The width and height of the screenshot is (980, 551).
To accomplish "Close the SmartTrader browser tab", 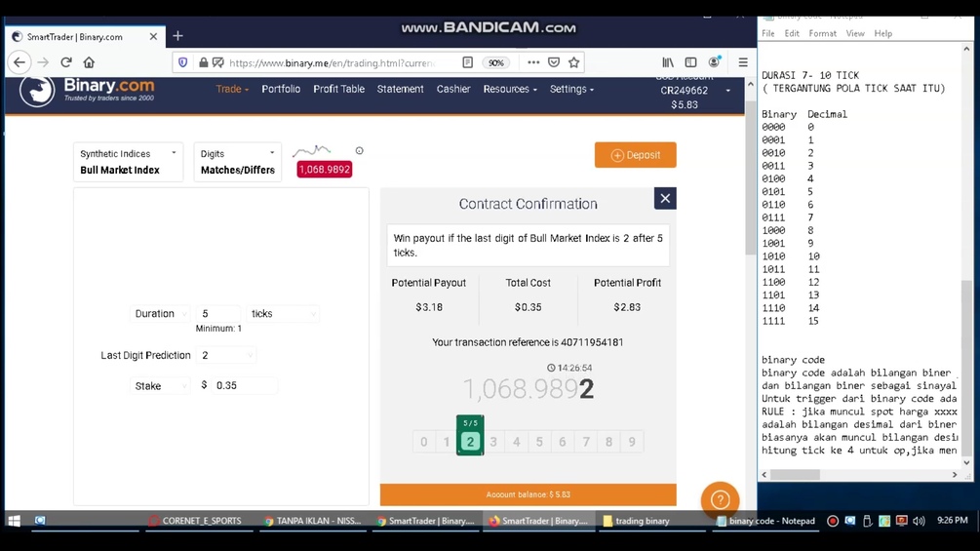I will (x=153, y=37).
